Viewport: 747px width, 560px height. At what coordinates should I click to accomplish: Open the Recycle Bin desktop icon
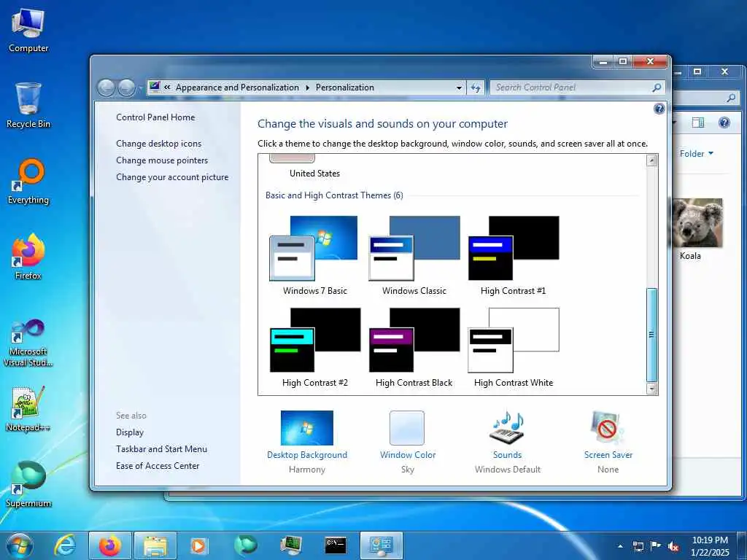(x=28, y=106)
